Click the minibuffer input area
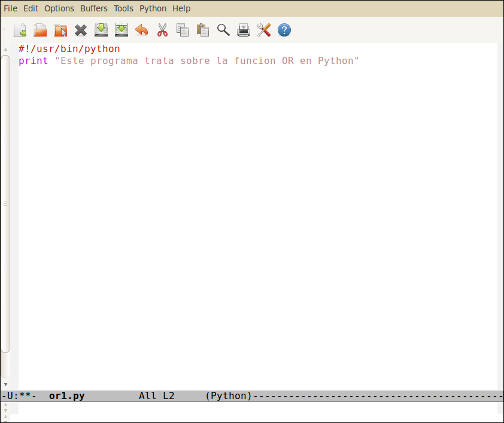Image resolution: width=504 pixels, height=423 pixels. pos(257,408)
